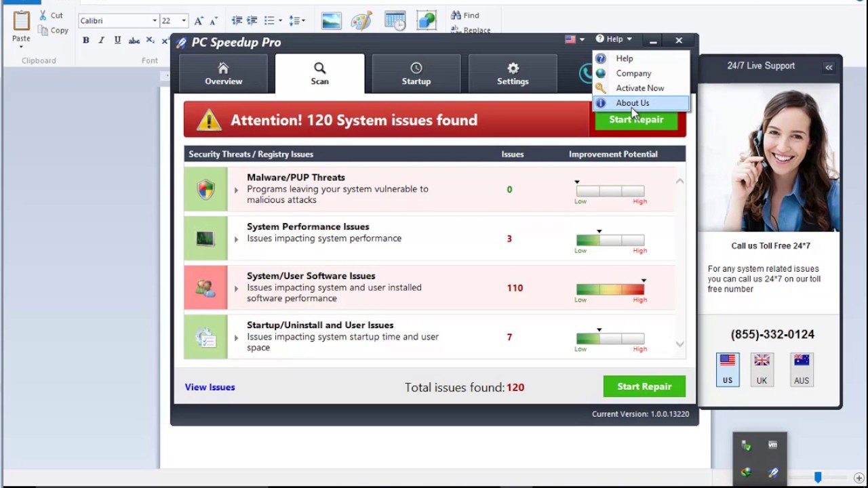
Task: Click green shield tray icon in overflow
Action: click(x=746, y=445)
